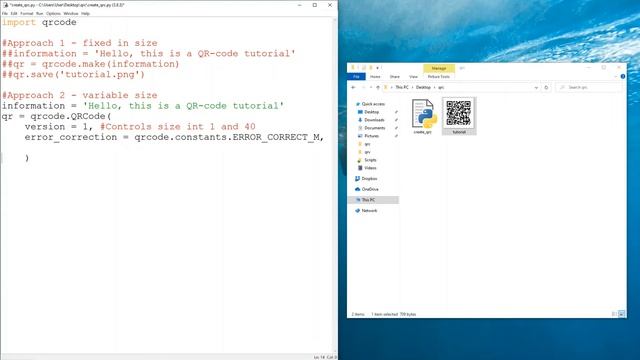The height and width of the screenshot is (360, 640).
Task: Open the Format menu in IDLE editor
Action: click(x=27, y=13)
